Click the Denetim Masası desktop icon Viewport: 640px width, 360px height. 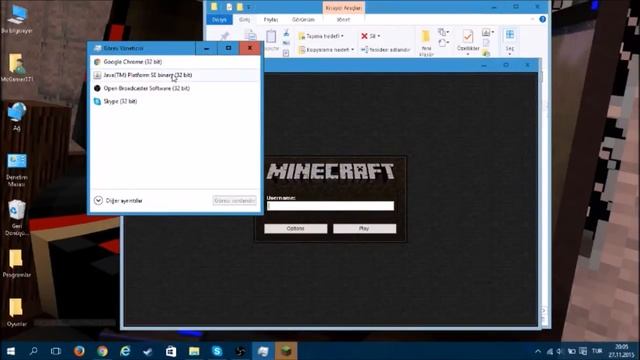17,170
